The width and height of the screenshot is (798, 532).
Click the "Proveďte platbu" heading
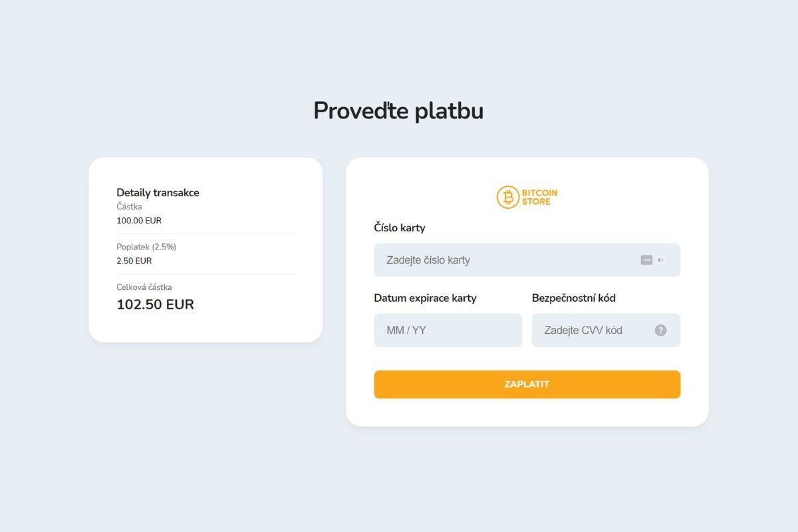pos(398,111)
